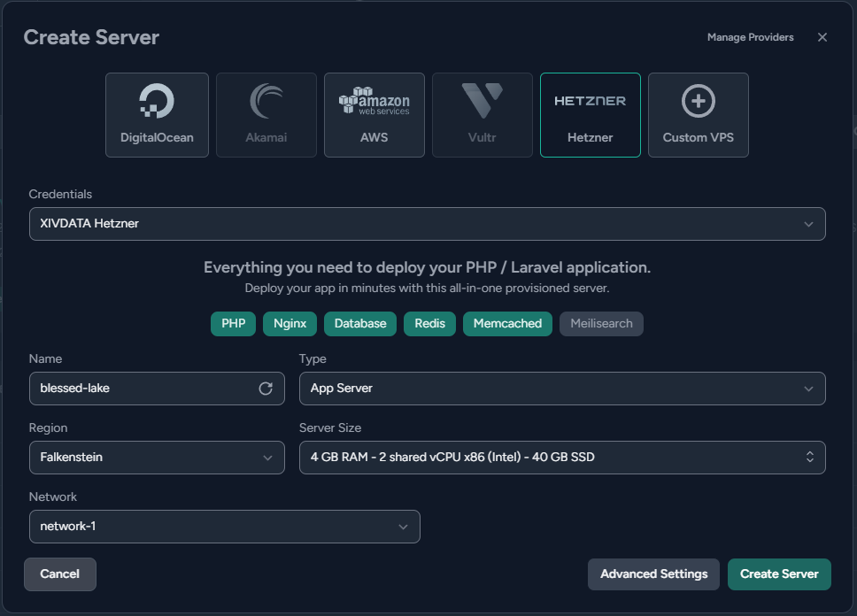Open the Server Size selector
857x616 pixels.
pyautogui.click(x=562, y=458)
